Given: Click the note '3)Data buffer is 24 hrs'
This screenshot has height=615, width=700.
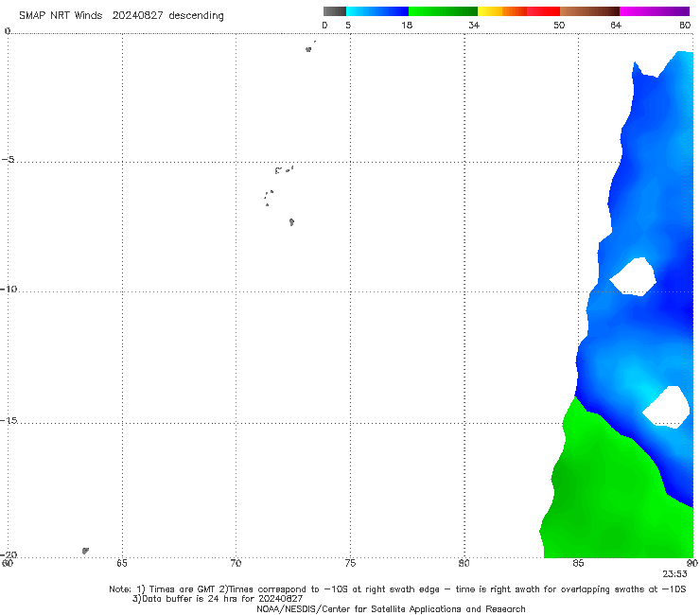Looking at the screenshot, I should [x=218, y=599].
